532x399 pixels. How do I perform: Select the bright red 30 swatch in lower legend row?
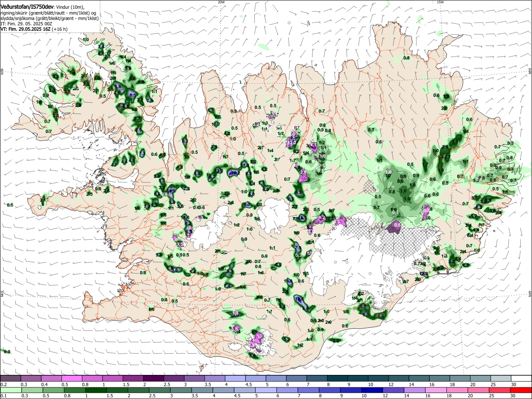pyautogui.click(x=522, y=390)
